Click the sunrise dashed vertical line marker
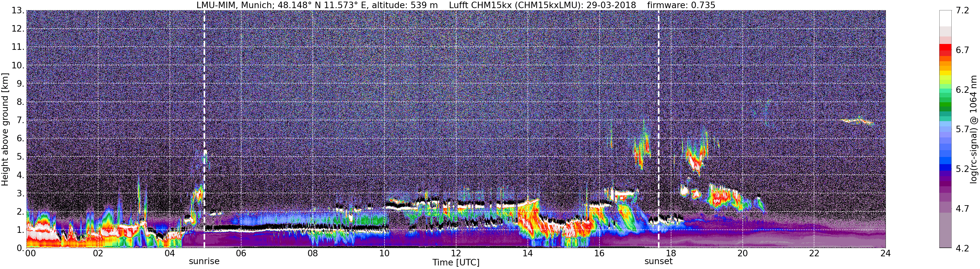 pyautogui.click(x=204, y=129)
